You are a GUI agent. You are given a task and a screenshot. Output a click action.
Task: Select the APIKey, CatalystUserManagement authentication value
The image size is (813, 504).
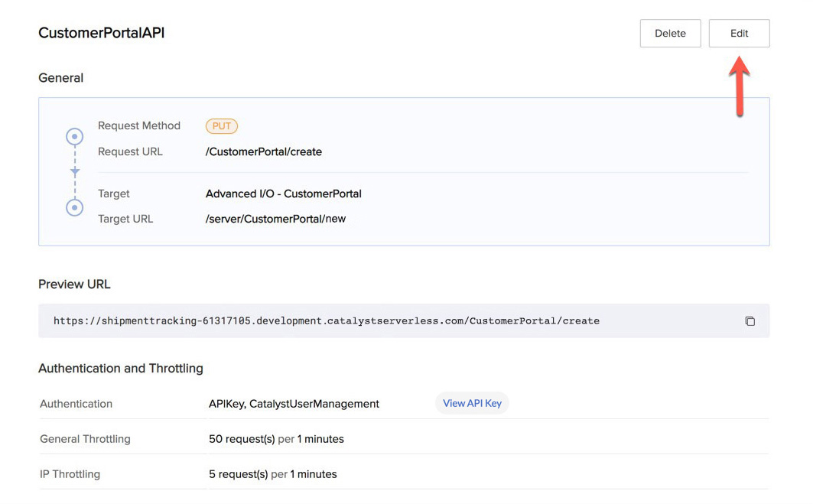(x=294, y=404)
